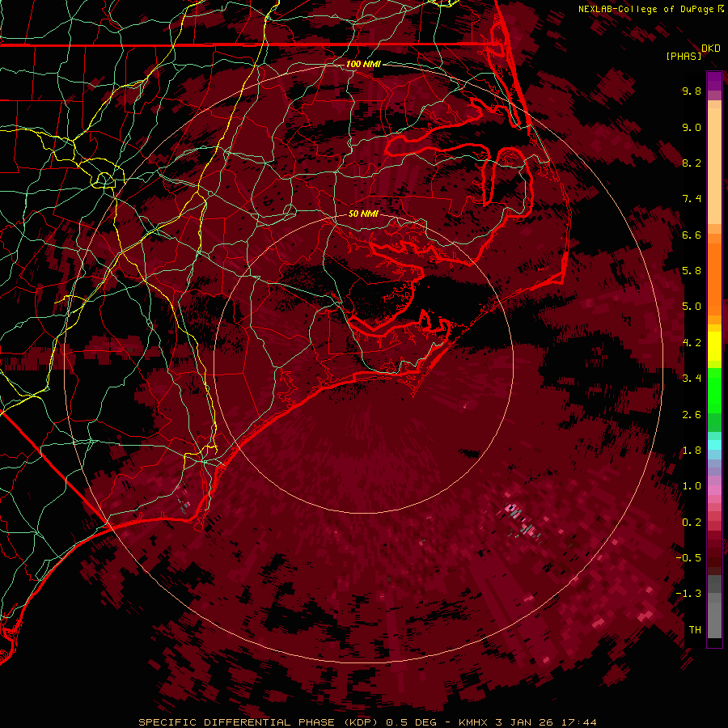Click the 4.2 scale value
Image resolution: width=728 pixels, height=728 pixels.
click(692, 343)
